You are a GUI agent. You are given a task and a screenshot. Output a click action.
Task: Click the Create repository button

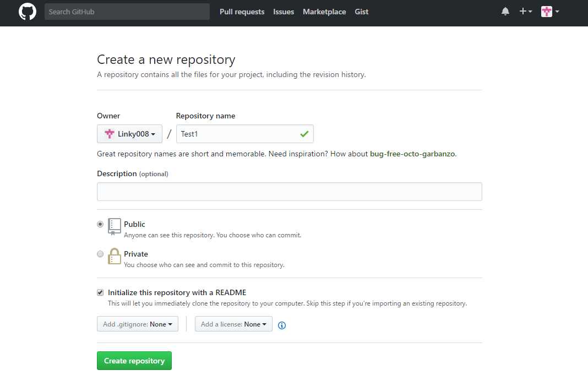(x=134, y=361)
